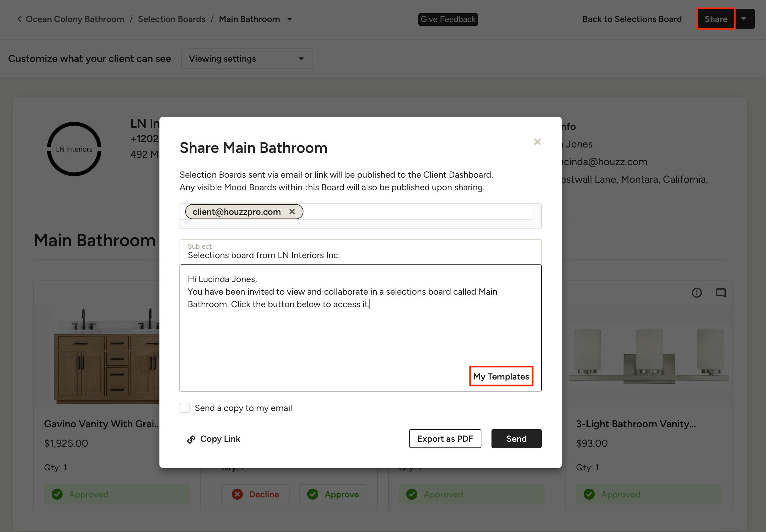Image resolution: width=766 pixels, height=532 pixels.
Task: Click the $93.00 price
Action: 592,443
